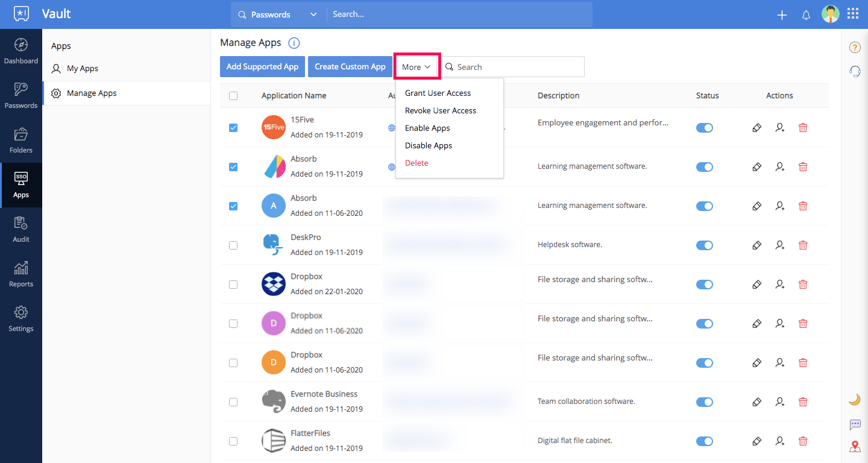Screen dimensions: 868x463
Task: Uncheck the 15Five app checkbox
Action: click(233, 127)
